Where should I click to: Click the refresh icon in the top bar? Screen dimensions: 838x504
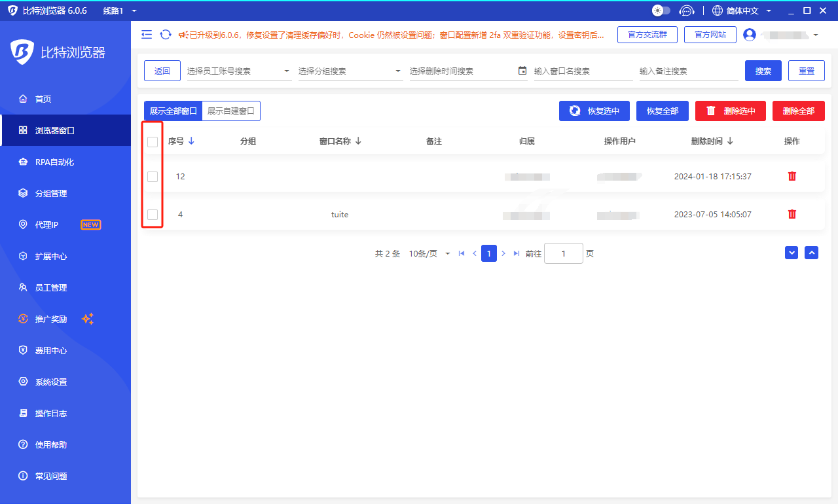(166, 35)
